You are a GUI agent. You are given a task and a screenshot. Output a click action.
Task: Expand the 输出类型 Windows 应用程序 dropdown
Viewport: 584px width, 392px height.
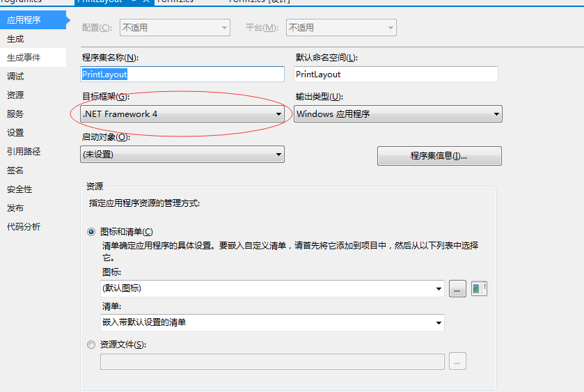pos(397,114)
